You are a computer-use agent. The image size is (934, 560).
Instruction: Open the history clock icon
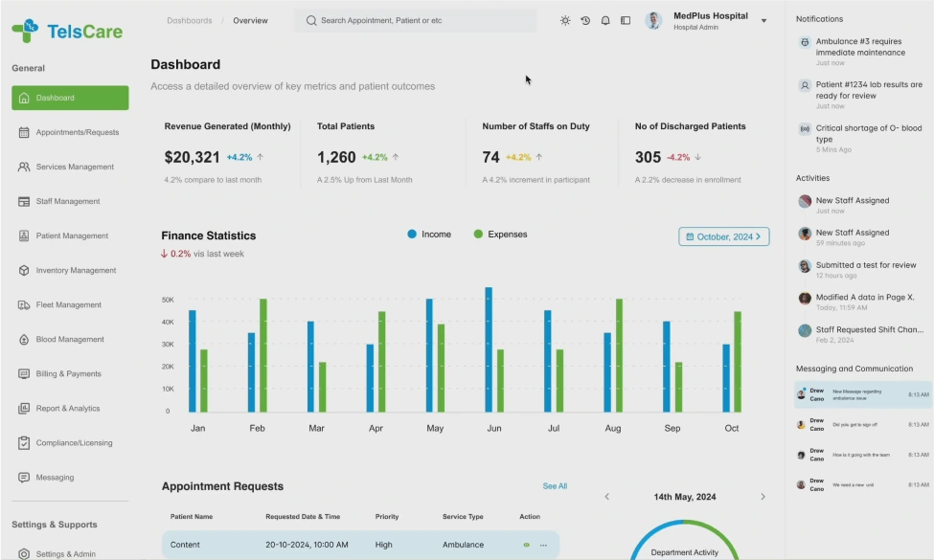(x=585, y=20)
